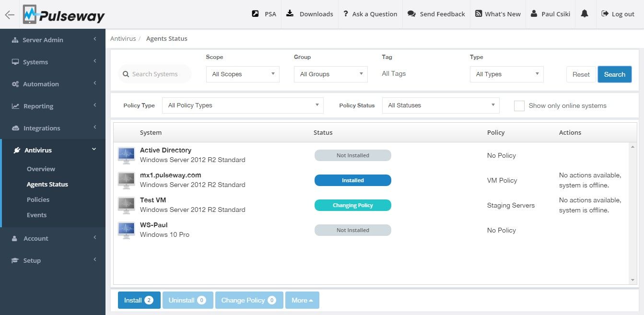The height and width of the screenshot is (315, 644).
Task: Click the WS-Paul system name
Action: coord(154,225)
